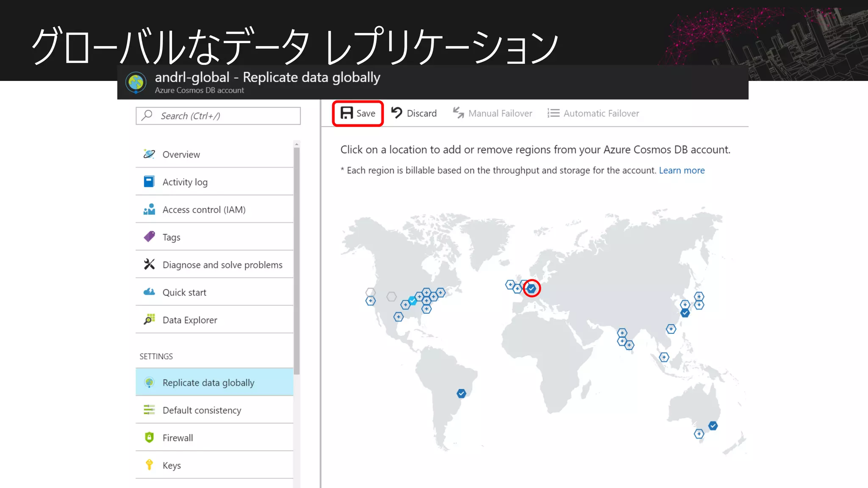The height and width of the screenshot is (488, 868).
Task: Toggle the checked Australia East region marker
Action: coord(713,426)
